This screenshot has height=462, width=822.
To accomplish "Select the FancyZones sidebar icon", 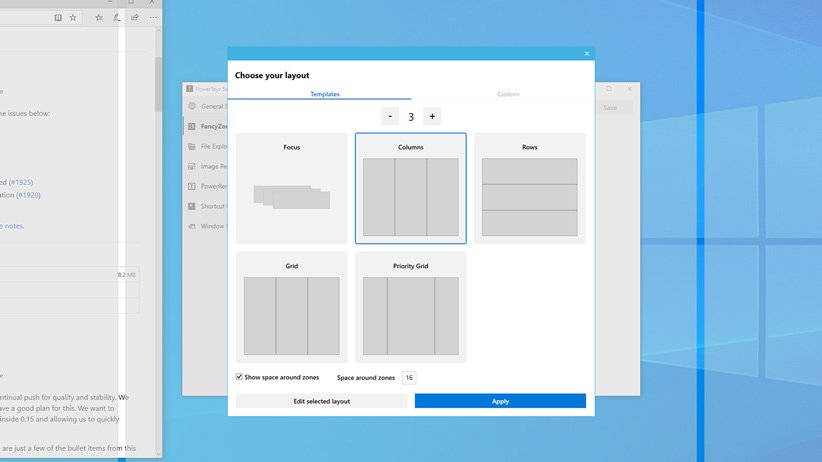I will click(x=191, y=126).
